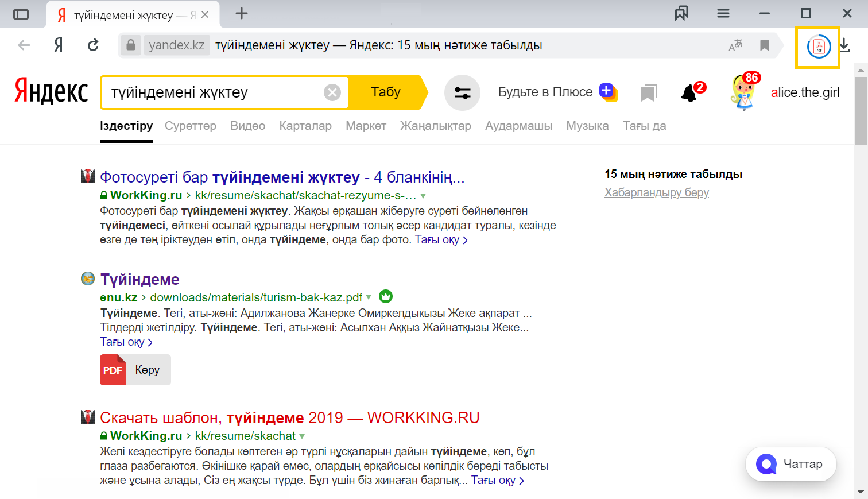
Task: Switch to Музыка tab
Action: tap(587, 126)
